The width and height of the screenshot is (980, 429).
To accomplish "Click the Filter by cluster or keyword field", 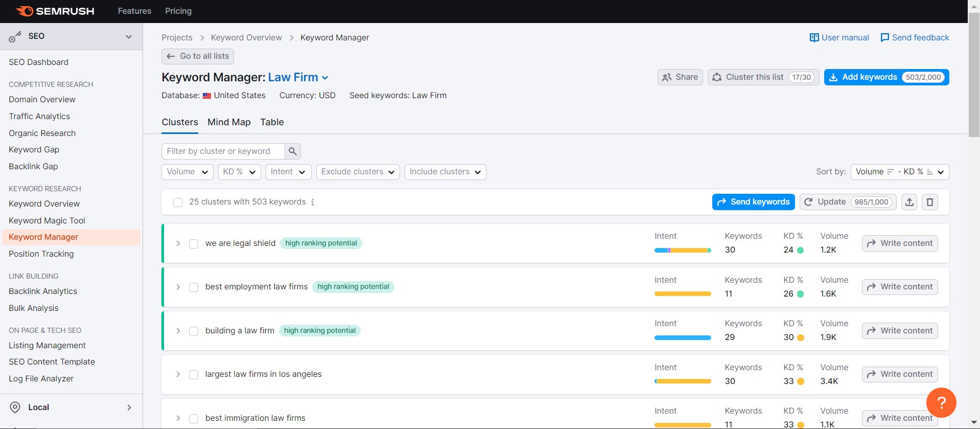I will coord(223,151).
